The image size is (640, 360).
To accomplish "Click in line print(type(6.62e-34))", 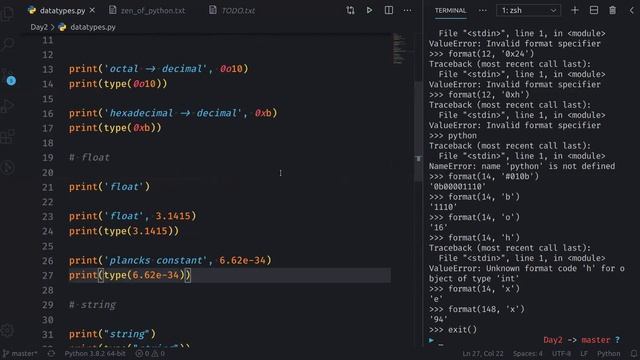I will point(130,275).
